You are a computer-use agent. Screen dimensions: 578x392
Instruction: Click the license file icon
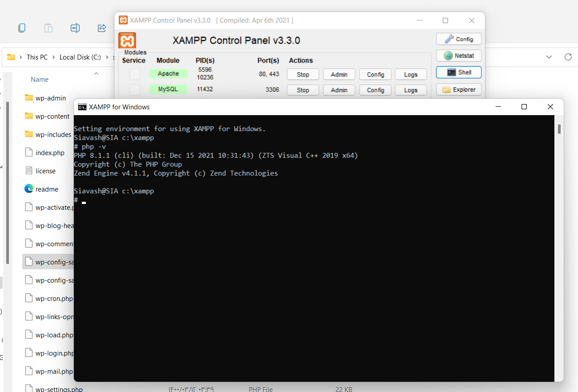tap(29, 171)
